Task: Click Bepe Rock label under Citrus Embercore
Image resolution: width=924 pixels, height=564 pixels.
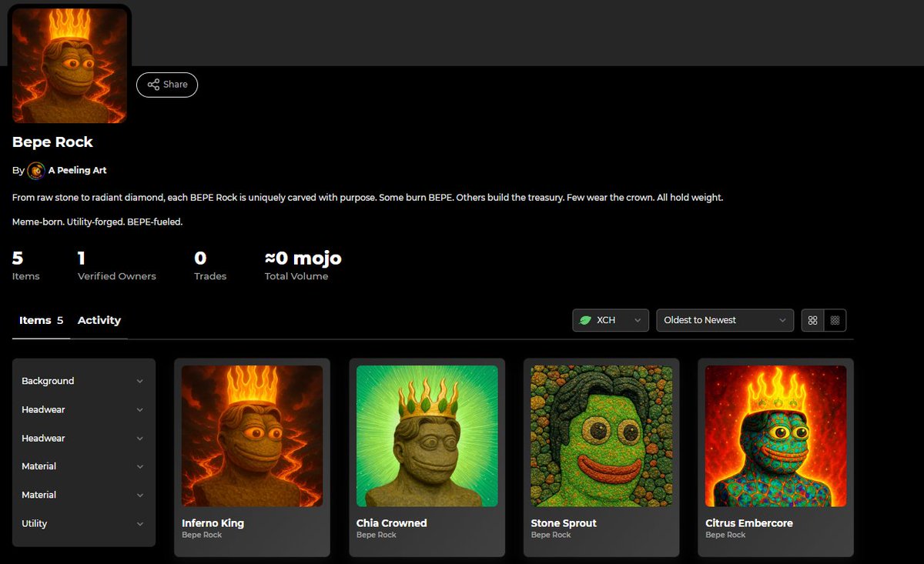Action: (725, 535)
